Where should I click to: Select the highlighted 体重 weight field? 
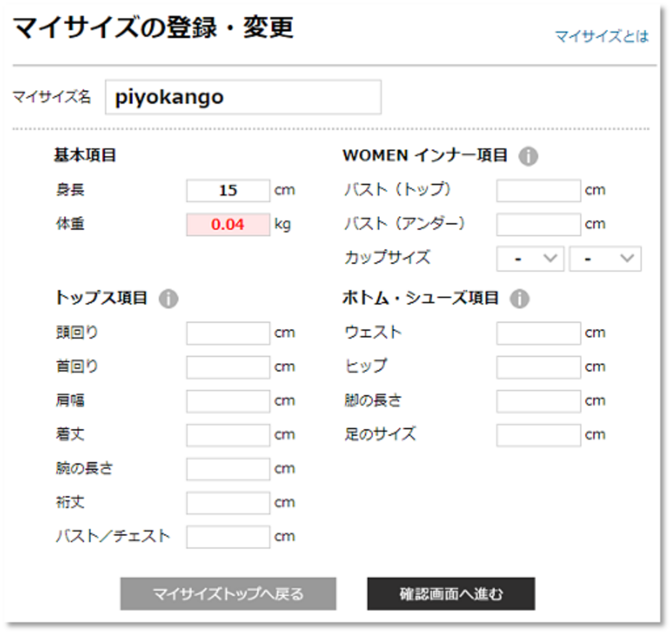(228, 224)
